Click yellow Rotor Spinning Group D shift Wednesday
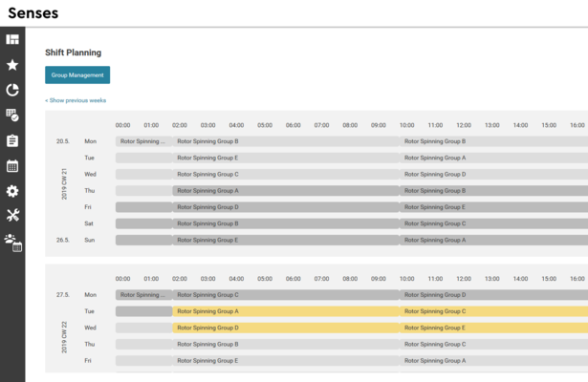The width and height of the screenshot is (588, 382). pos(285,328)
